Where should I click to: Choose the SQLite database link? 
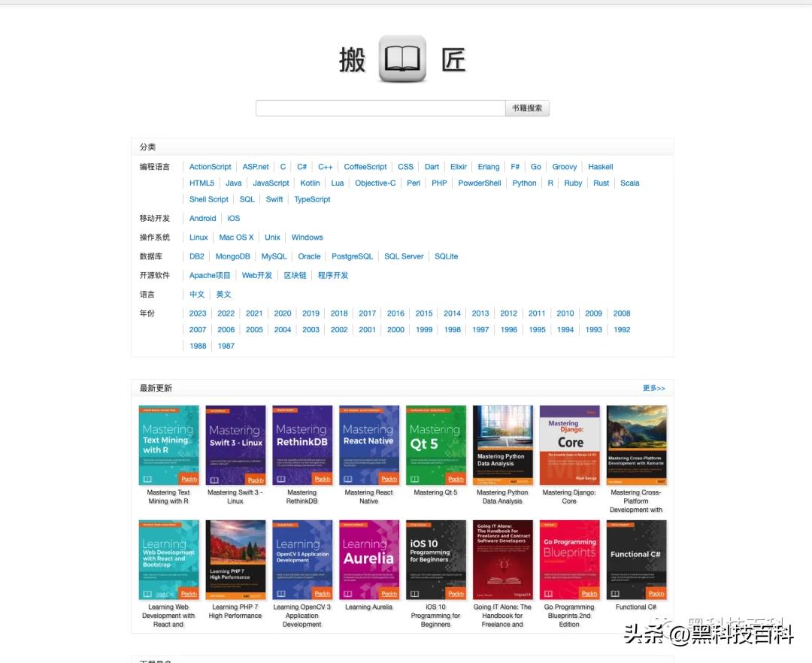coord(447,256)
